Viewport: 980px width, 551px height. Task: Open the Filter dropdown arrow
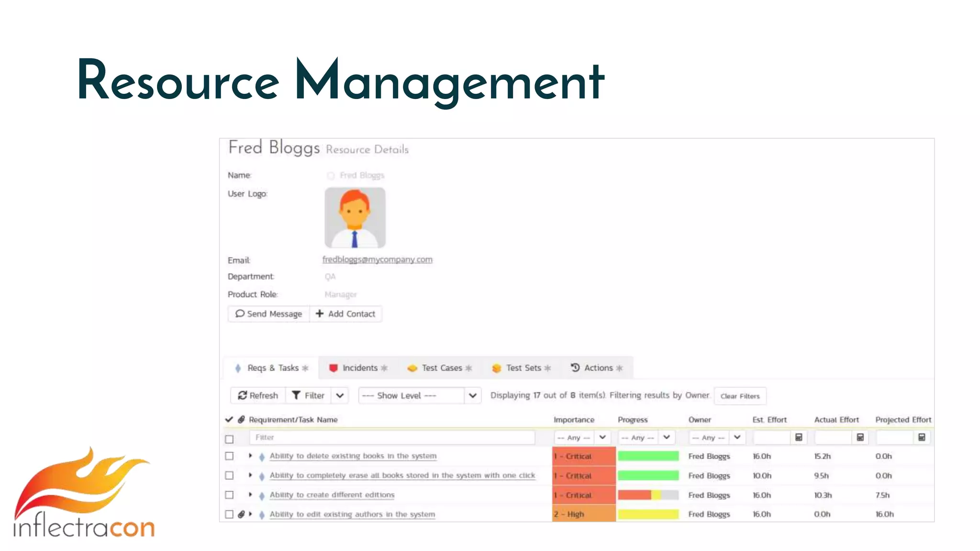tap(340, 396)
